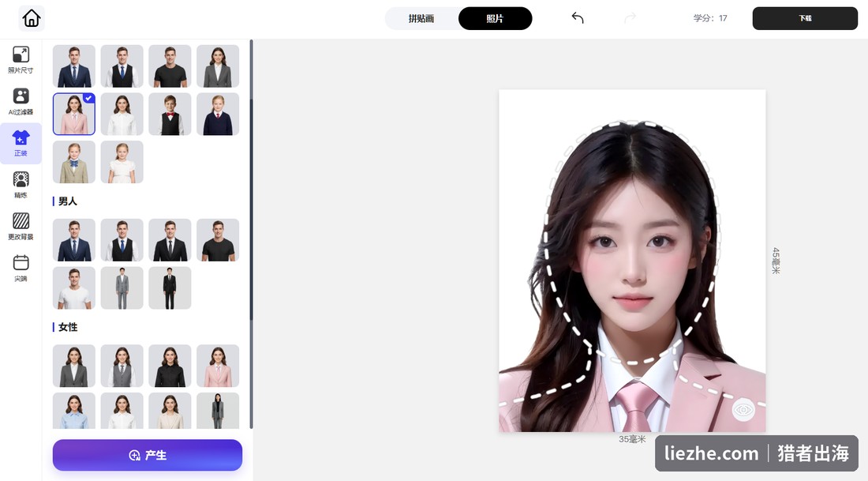
Task: Toggle the eye watermark icon on photo
Action: (x=743, y=410)
